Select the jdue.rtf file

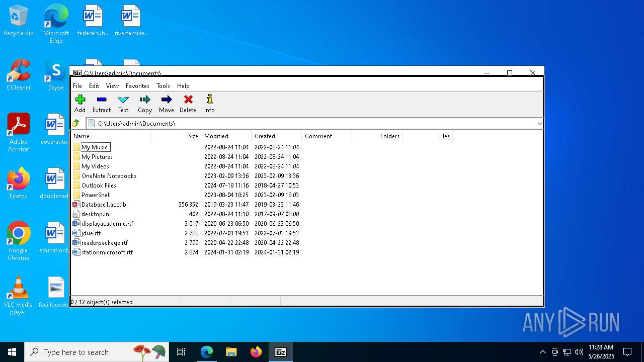click(x=91, y=233)
